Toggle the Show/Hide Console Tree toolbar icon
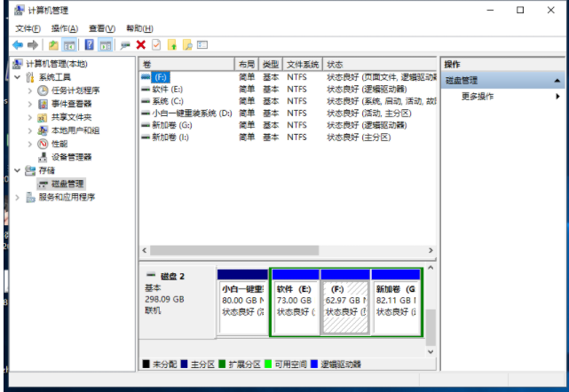 click(x=69, y=45)
